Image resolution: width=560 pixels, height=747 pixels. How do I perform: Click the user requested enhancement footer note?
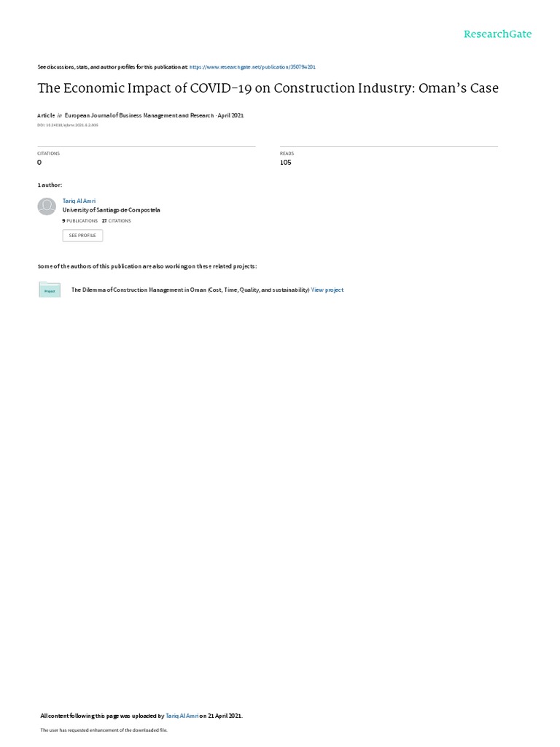click(x=104, y=729)
